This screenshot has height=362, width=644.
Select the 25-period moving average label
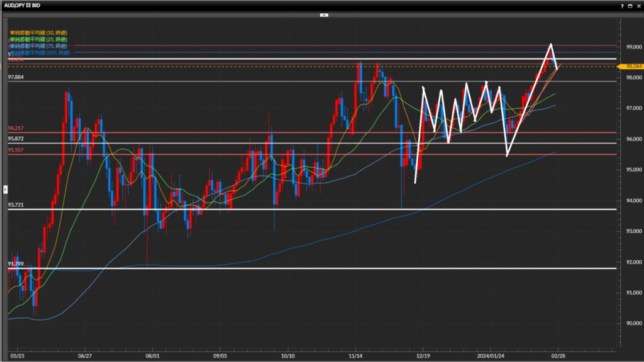39,40
